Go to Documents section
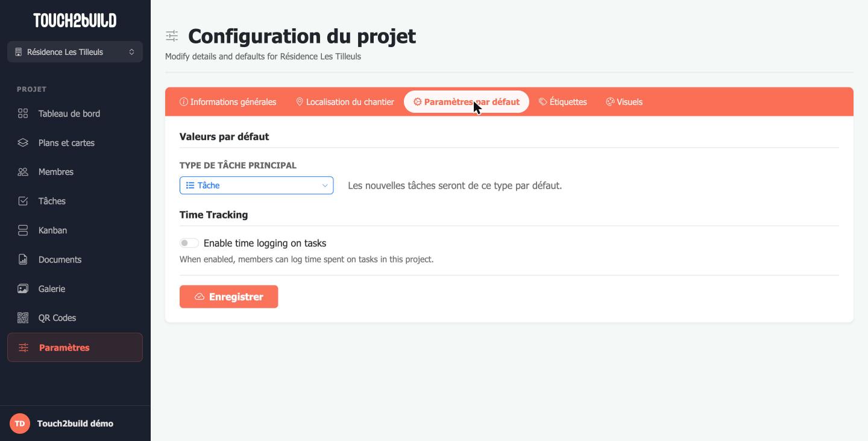This screenshot has height=441, width=868. (x=75, y=259)
